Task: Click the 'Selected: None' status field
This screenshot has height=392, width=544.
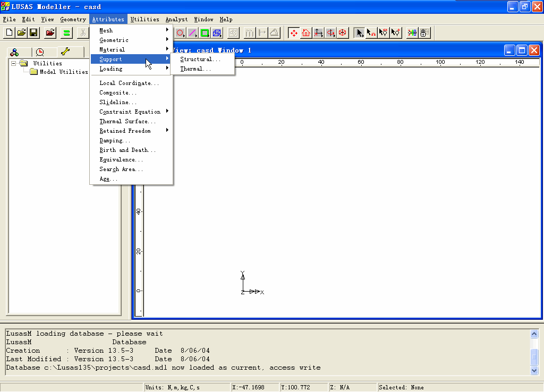Action: pyautogui.click(x=460, y=388)
